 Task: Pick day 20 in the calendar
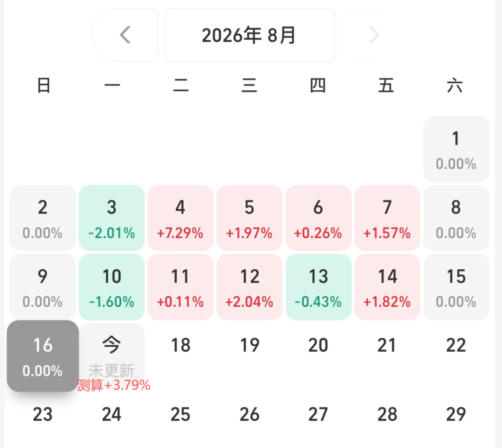tap(318, 346)
